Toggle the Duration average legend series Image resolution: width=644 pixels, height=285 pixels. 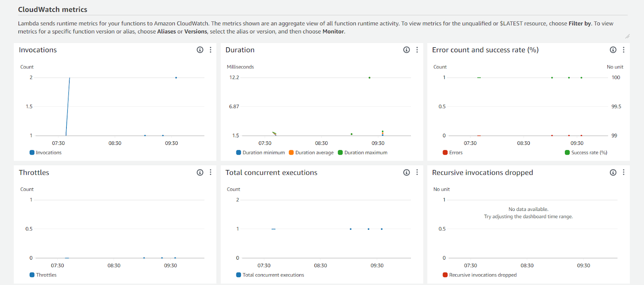[311, 153]
